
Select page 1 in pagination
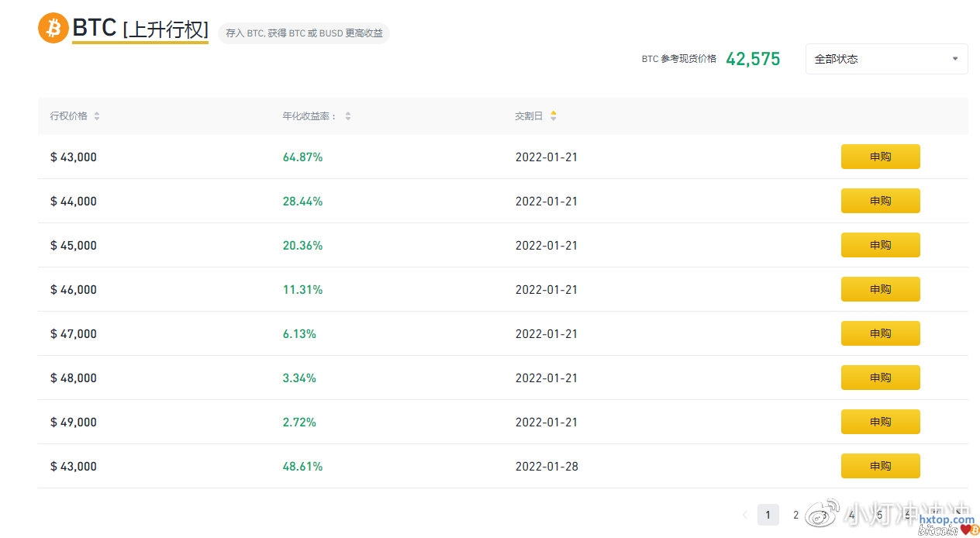pos(768,515)
